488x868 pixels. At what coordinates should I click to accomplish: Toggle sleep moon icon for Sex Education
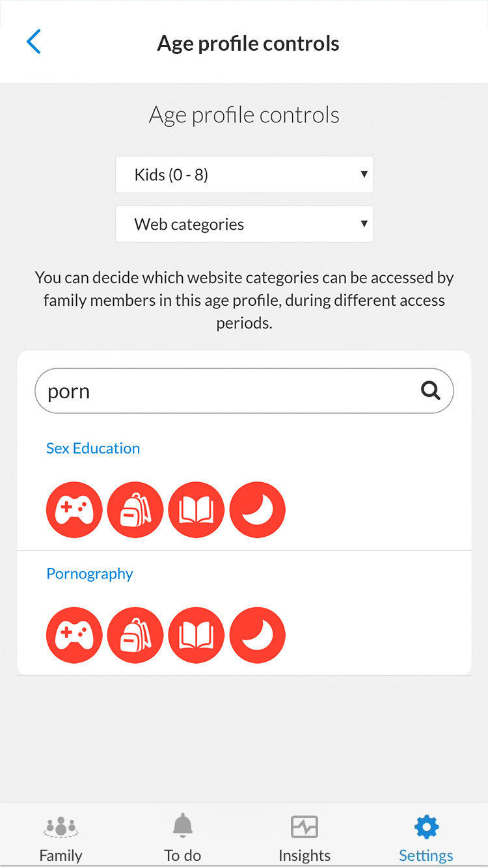[x=258, y=510]
